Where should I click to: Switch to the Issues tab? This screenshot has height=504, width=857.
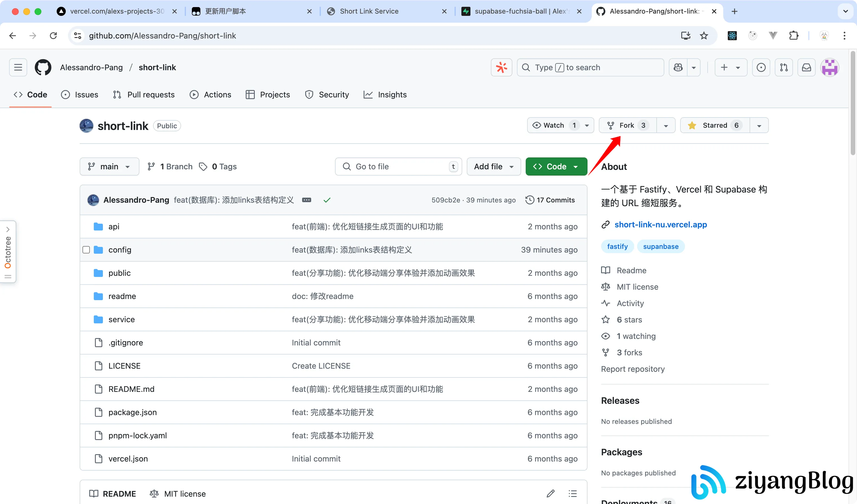[x=80, y=95]
